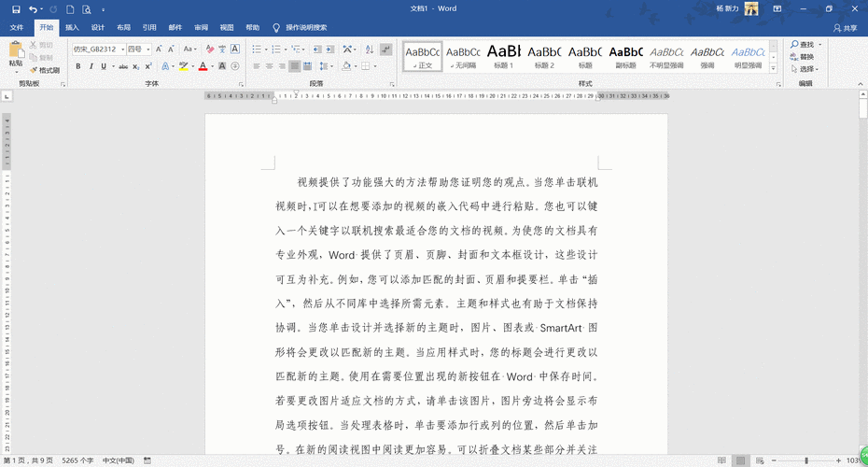This screenshot has height=467, width=868.
Task: Increase paragraph indent
Action: pyautogui.click(x=329, y=50)
